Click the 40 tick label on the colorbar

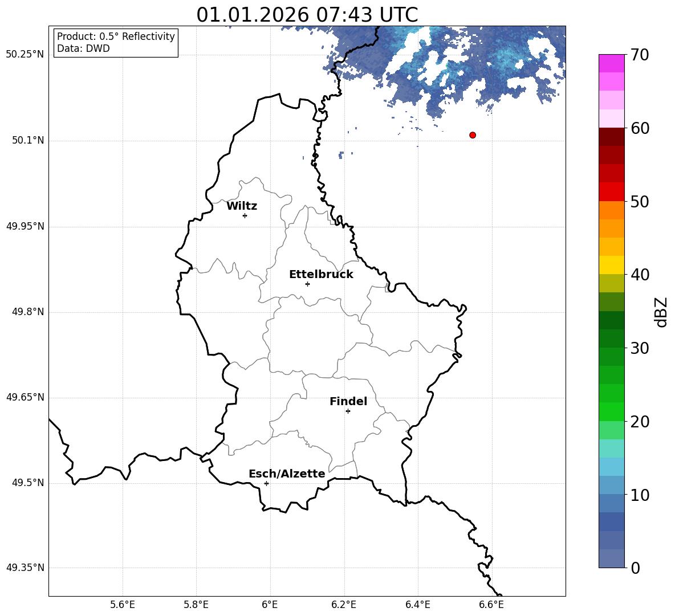(640, 275)
